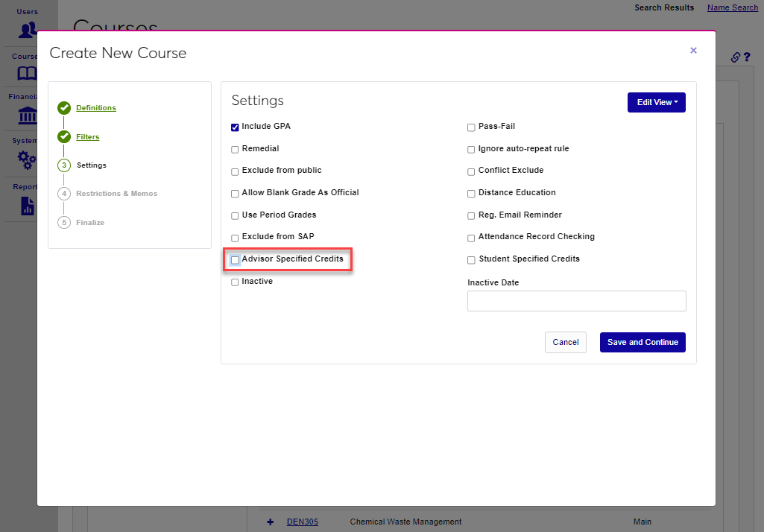Check Student Specified Credits
The height and width of the screenshot is (532, 764).
pyautogui.click(x=471, y=260)
